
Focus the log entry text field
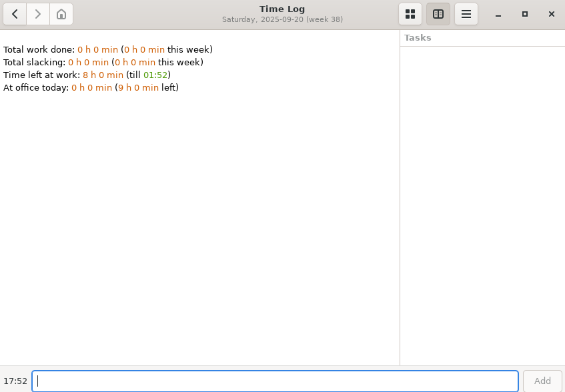[275, 381]
